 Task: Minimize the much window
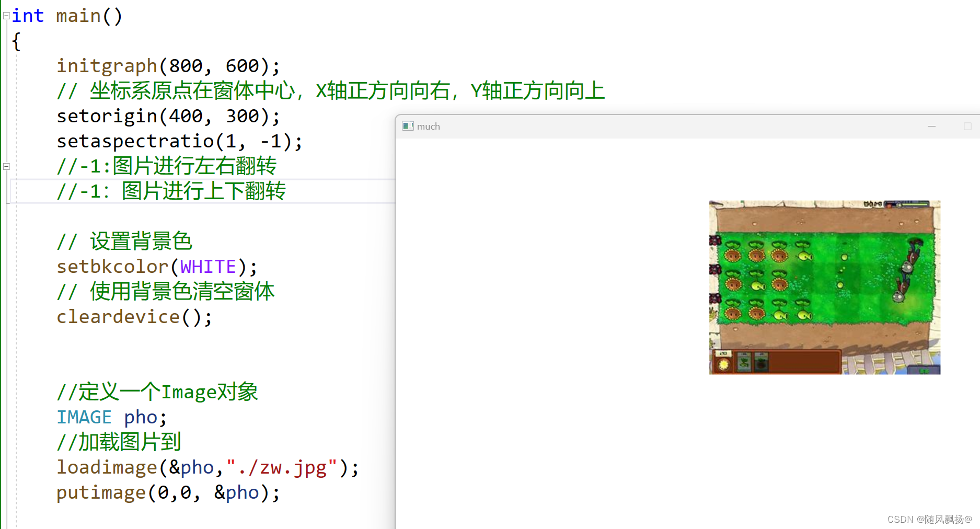931,126
